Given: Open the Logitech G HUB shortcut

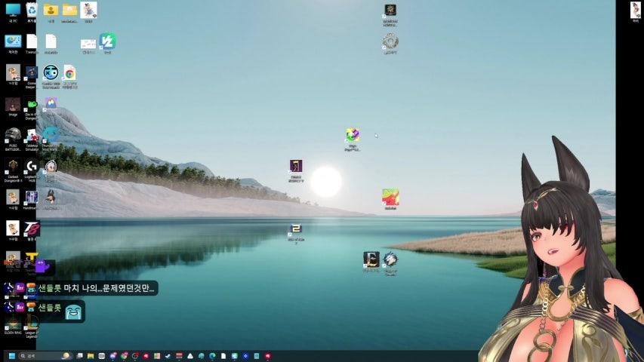Looking at the screenshot, I should [32, 170].
